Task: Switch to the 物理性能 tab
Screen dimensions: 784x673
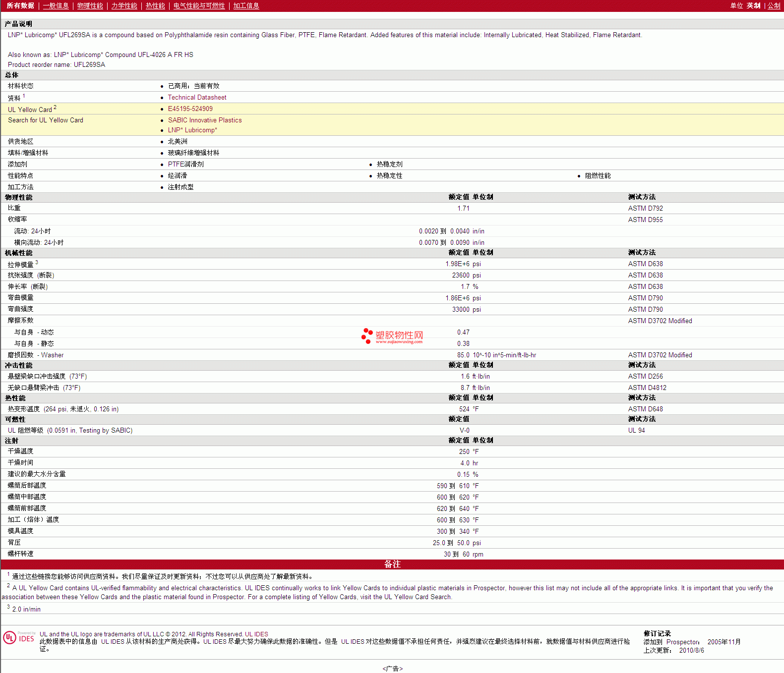Action: (x=90, y=5)
